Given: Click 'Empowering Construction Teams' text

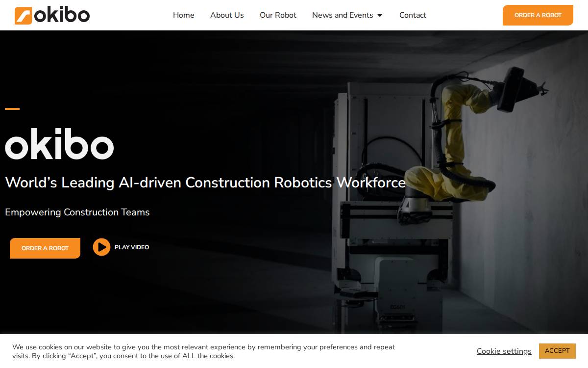Looking at the screenshot, I should point(77,212).
